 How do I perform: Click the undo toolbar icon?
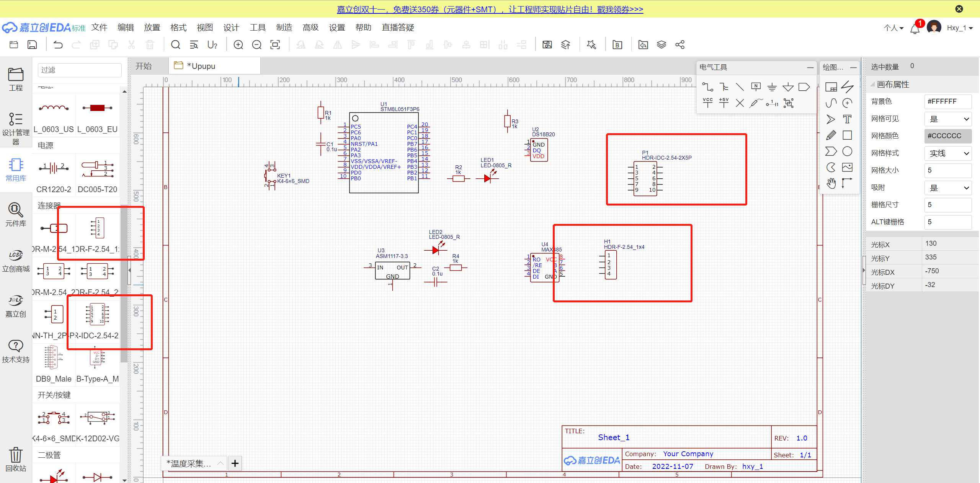coord(58,45)
